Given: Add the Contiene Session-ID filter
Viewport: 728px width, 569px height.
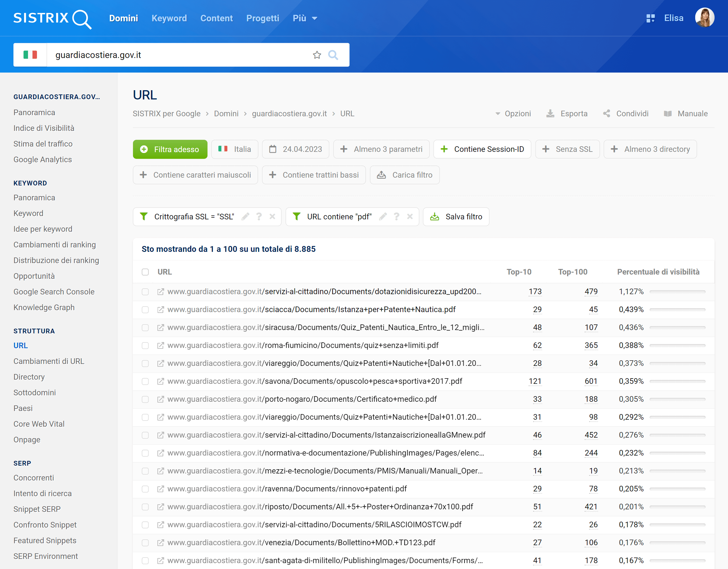Looking at the screenshot, I should tap(482, 149).
